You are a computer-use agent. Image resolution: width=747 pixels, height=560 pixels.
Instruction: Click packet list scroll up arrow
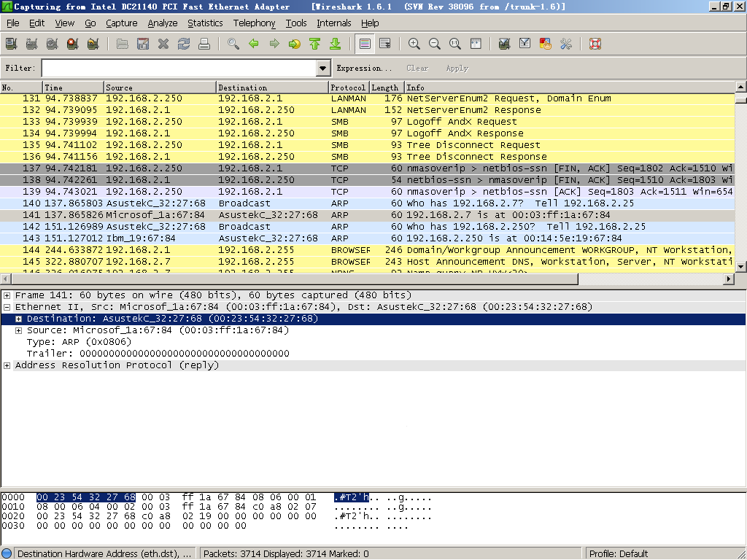pyautogui.click(x=741, y=87)
